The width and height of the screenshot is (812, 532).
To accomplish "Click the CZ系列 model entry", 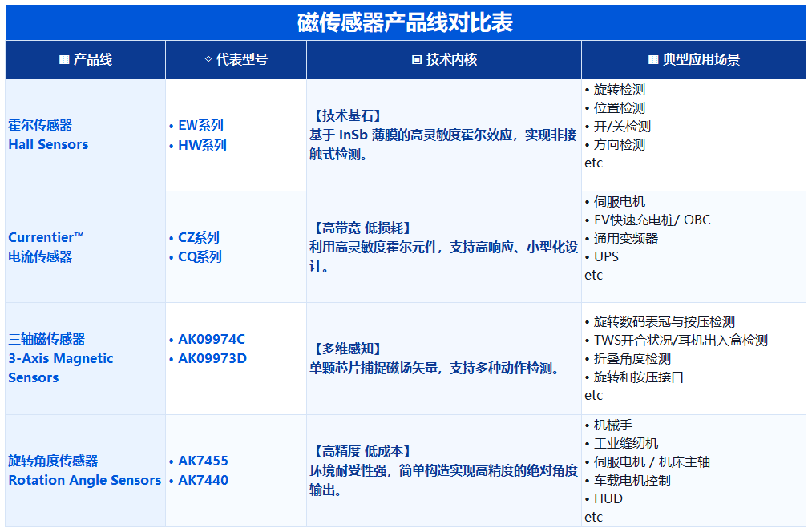I will click(199, 237).
